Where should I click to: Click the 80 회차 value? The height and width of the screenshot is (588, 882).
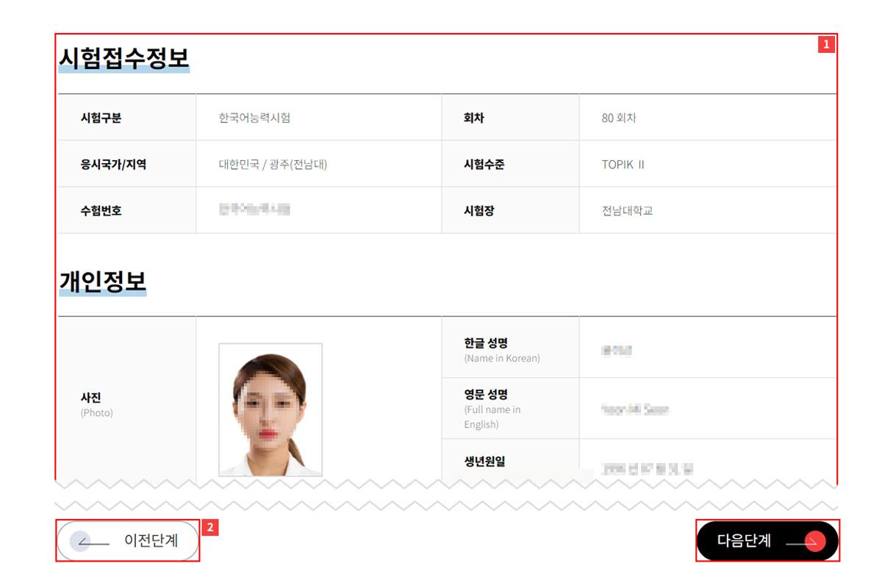pyautogui.click(x=618, y=118)
